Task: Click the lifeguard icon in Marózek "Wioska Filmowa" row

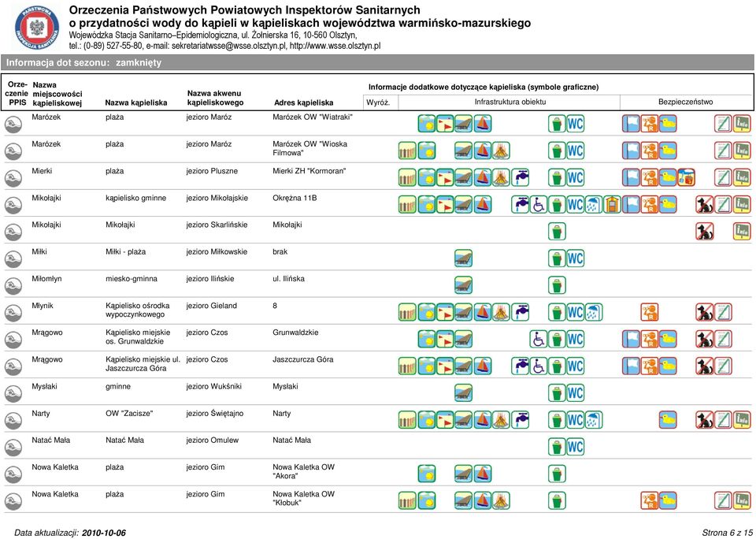Action: point(650,151)
